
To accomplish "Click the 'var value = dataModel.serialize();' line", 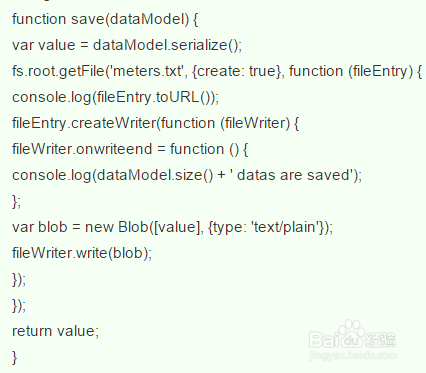I will click(x=127, y=45).
